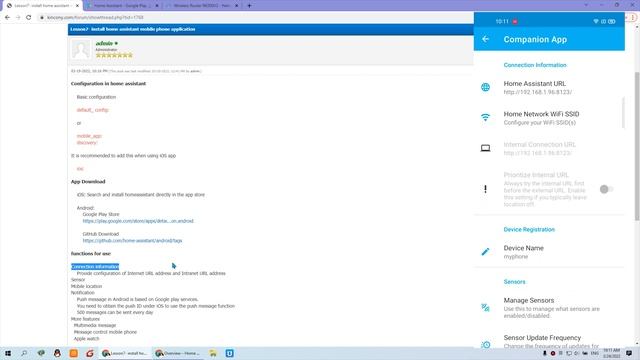Open File Explorer from the taskbar
The height and width of the screenshot is (360, 640).
(213, 353)
